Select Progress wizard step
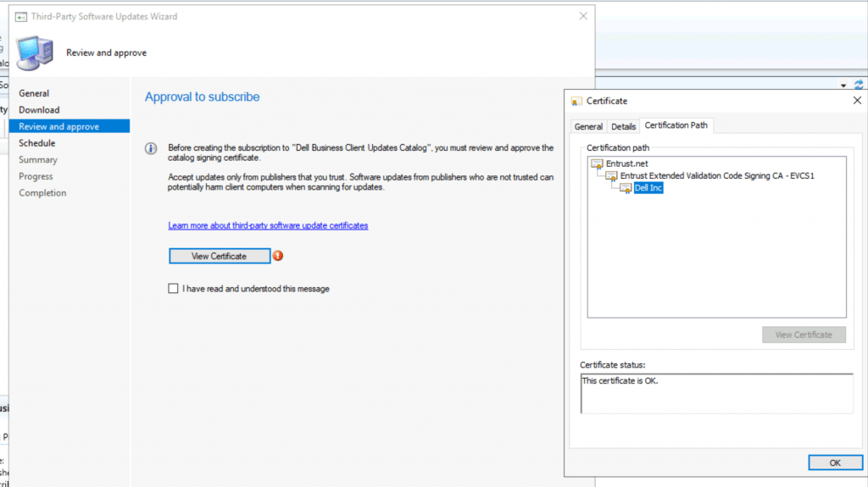 36,176
